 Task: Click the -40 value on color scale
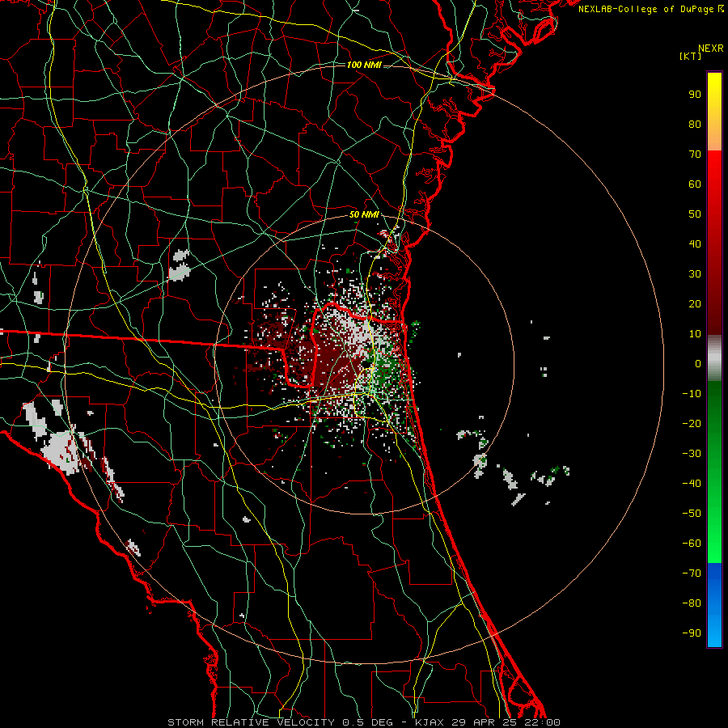pyautogui.click(x=692, y=484)
